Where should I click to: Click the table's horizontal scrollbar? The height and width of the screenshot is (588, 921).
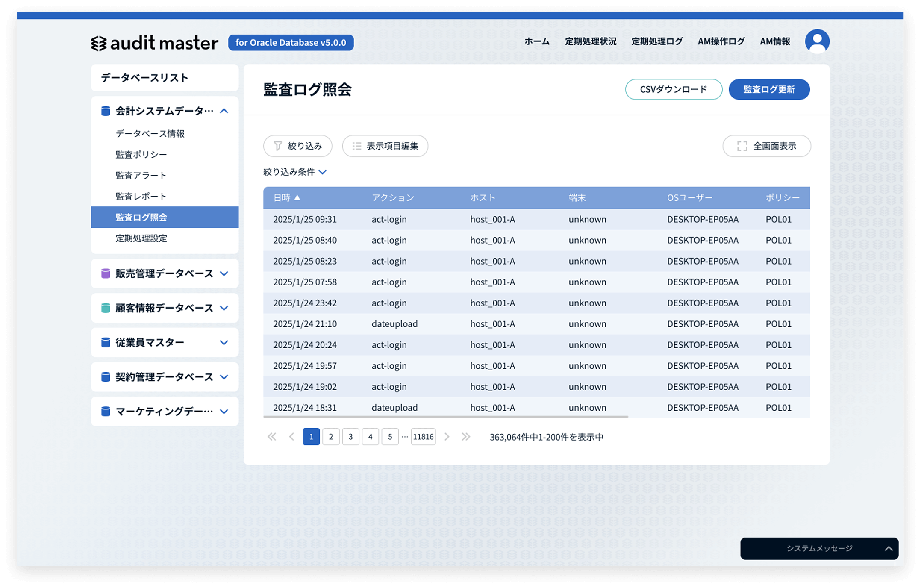(x=445, y=417)
